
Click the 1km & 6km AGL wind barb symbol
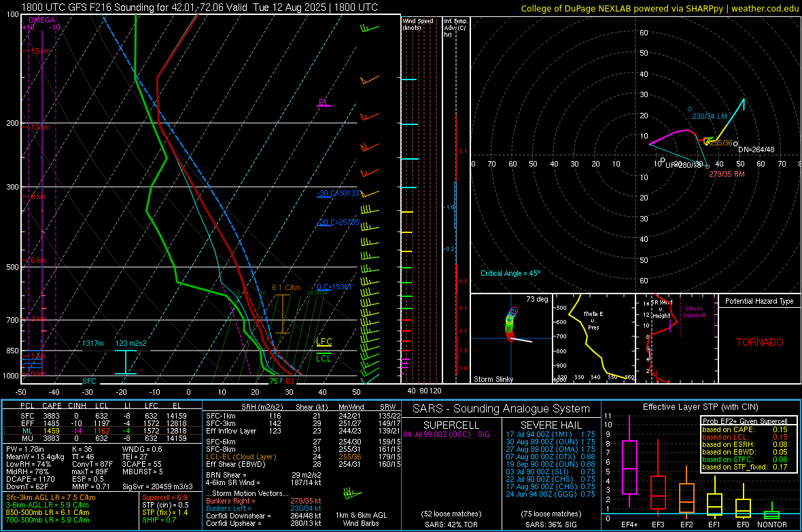(x=352, y=494)
